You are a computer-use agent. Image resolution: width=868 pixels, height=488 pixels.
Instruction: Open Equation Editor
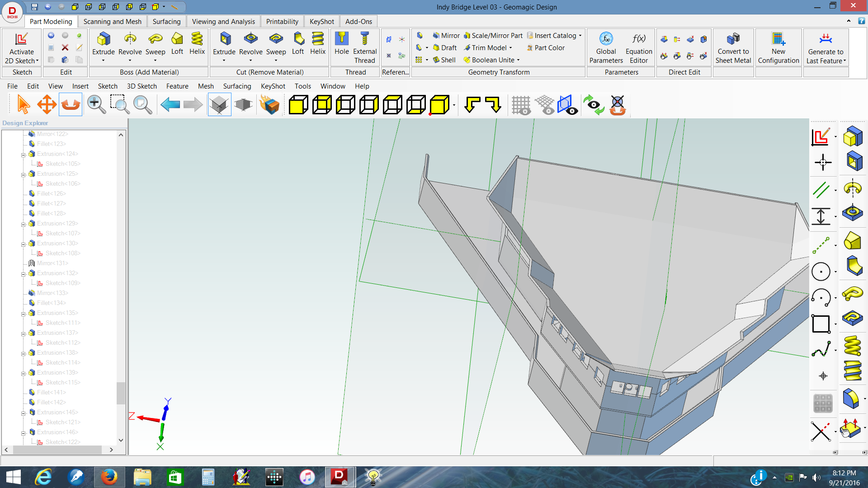point(639,47)
